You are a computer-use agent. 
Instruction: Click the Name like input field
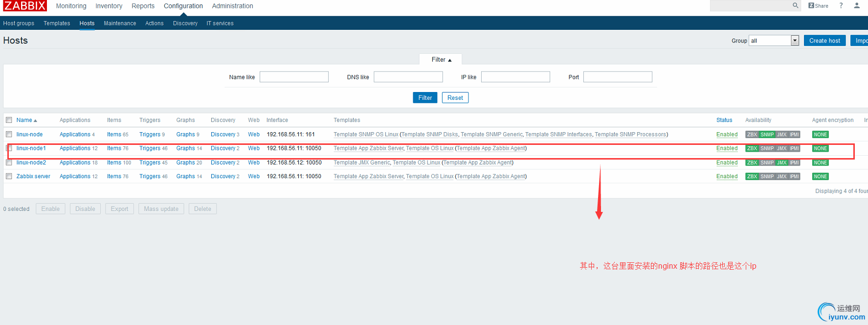294,77
